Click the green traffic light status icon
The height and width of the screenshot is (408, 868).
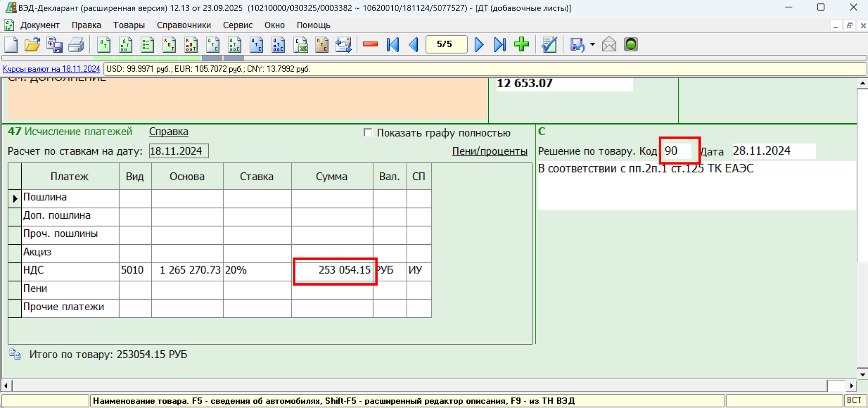click(x=631, y=45)
